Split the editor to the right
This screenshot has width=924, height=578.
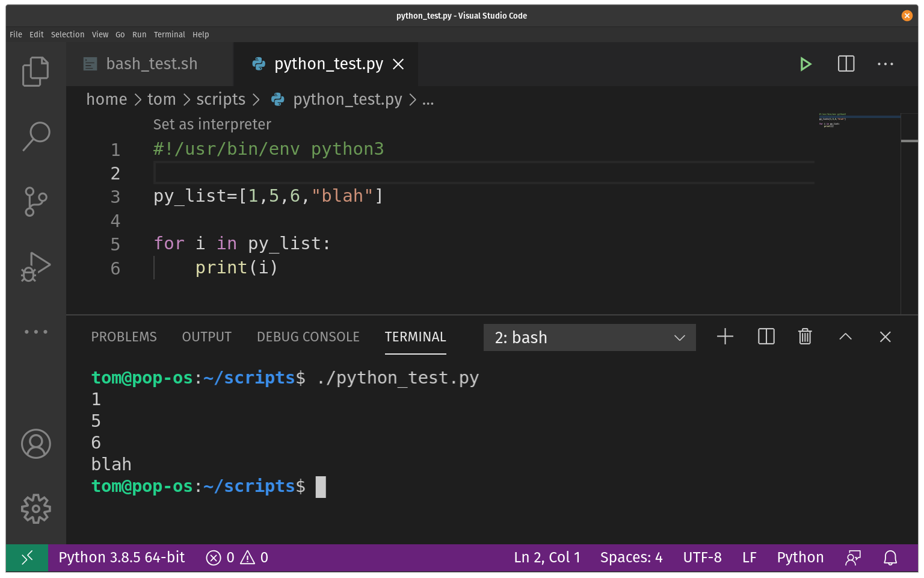846,64
